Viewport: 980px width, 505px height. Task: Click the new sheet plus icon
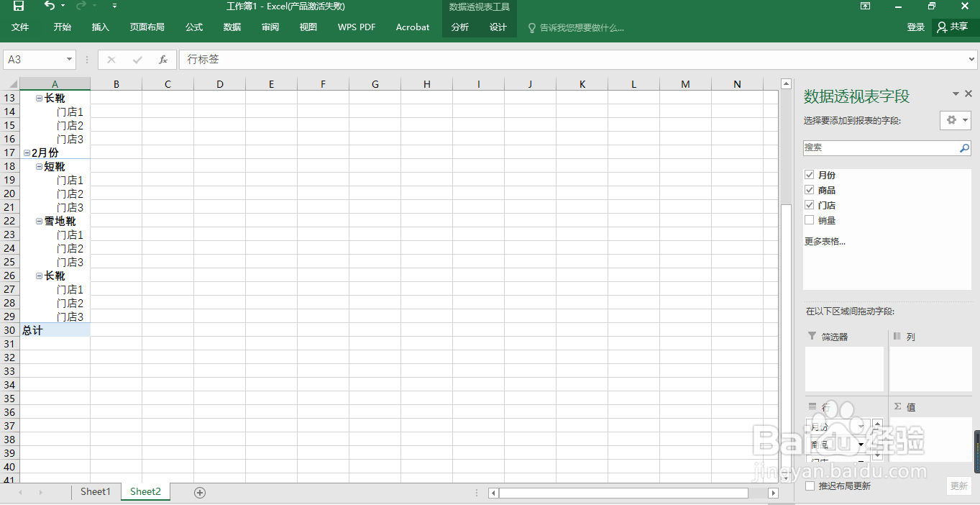[x=200, y=493]
